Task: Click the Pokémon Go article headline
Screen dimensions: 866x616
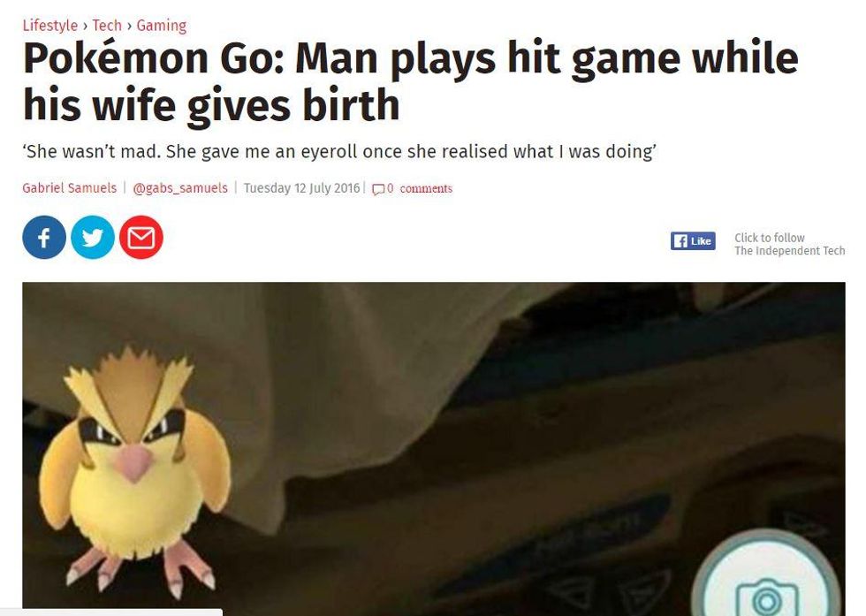Action: [x=411, y=81]
